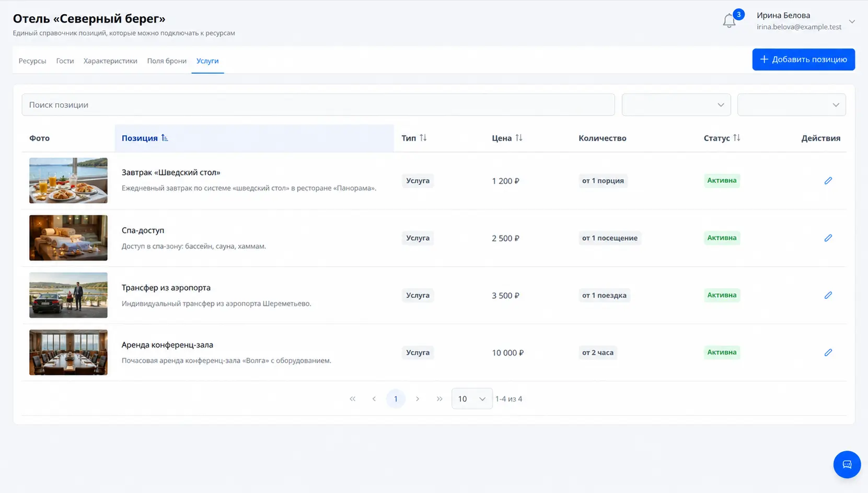Edit the Аренда конференц-зала row
The width and height of the screenshot is (868, 493).
828,353
